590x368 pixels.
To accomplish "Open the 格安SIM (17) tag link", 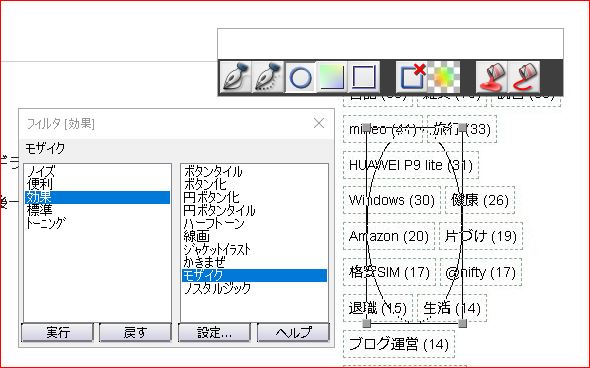I will 389,272.
